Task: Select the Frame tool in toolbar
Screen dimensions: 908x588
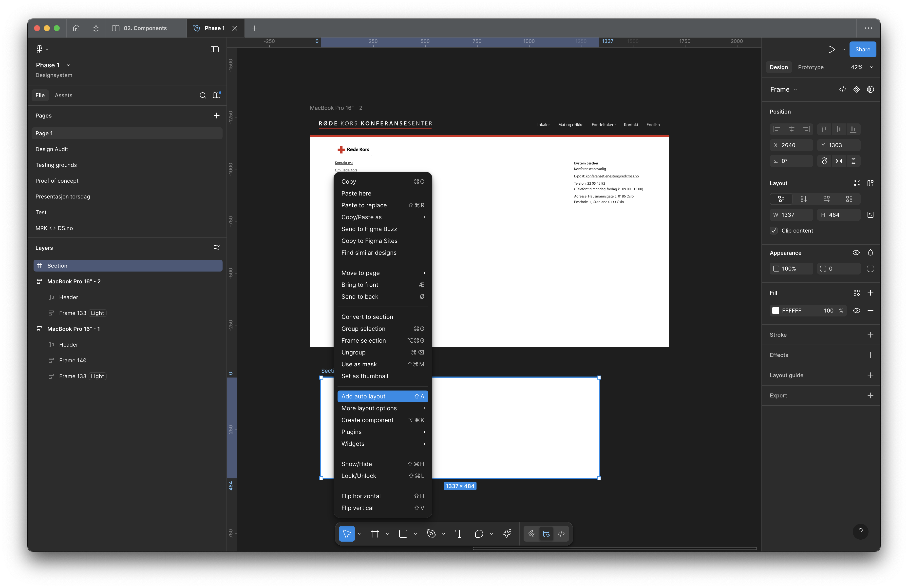Action: 375,533
